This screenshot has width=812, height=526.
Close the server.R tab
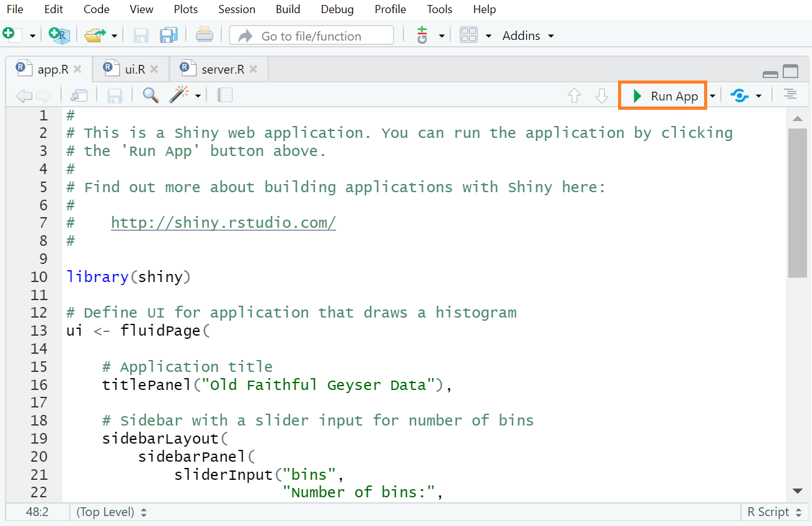(x=253, y=69)
